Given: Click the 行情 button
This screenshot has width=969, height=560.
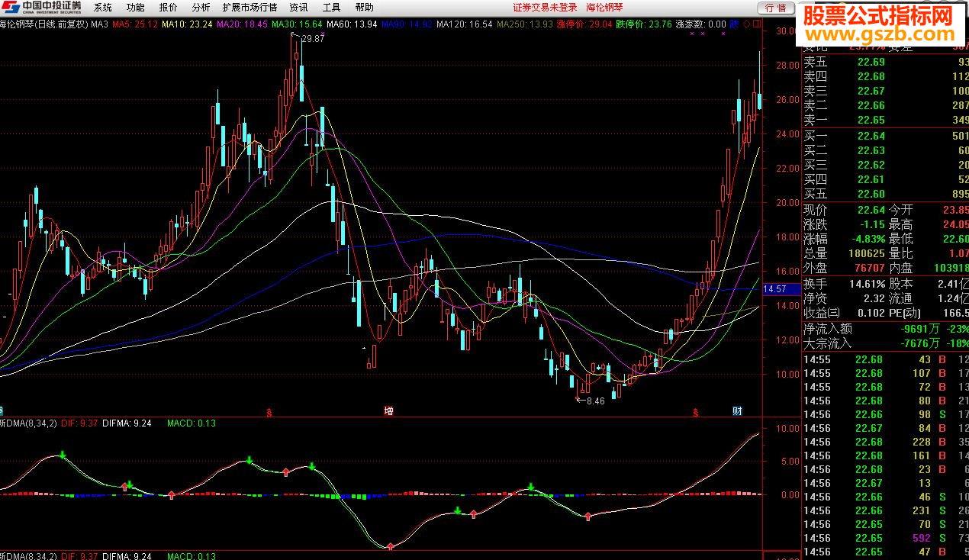Looking at the screenshot, I should (x=775, y=8).
